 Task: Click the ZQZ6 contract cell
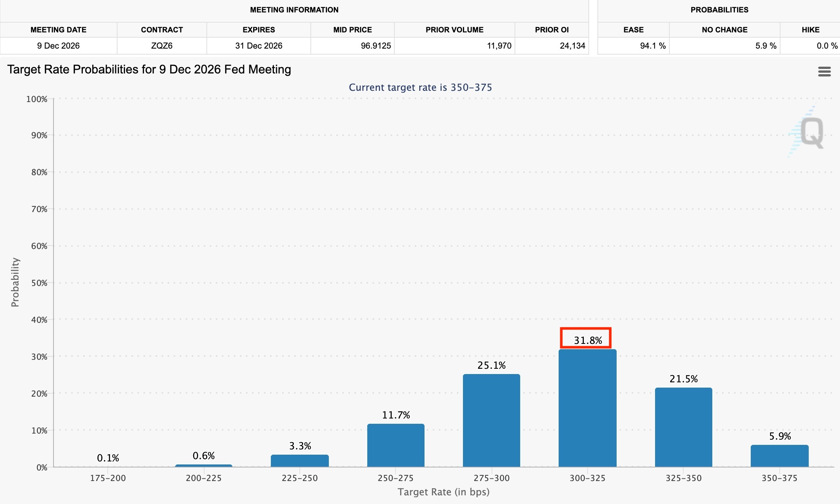click(162, 46)
